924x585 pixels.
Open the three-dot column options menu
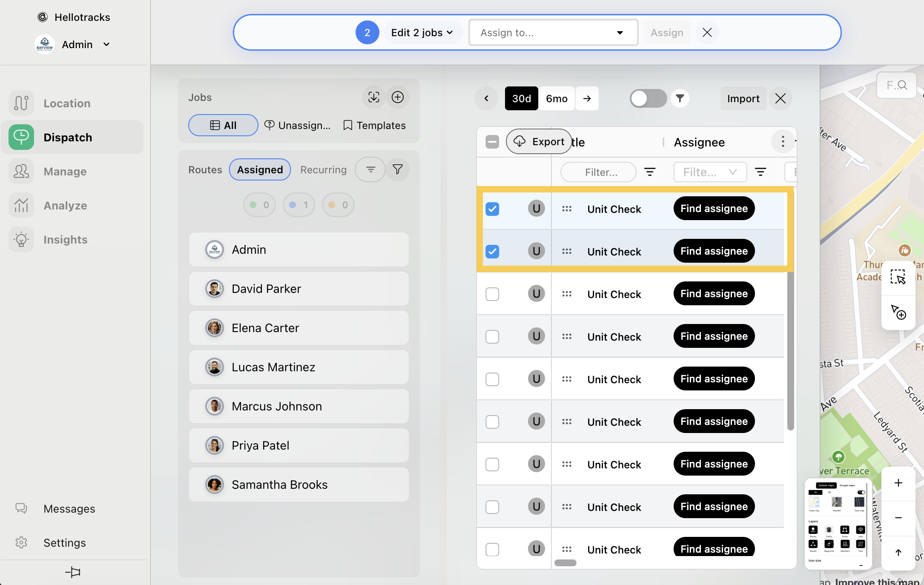point(783,142)
